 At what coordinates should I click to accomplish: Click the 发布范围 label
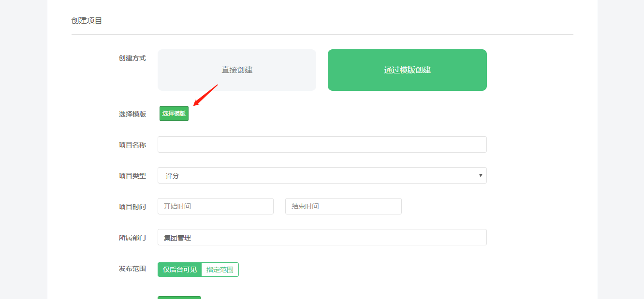tap(132, 269)
